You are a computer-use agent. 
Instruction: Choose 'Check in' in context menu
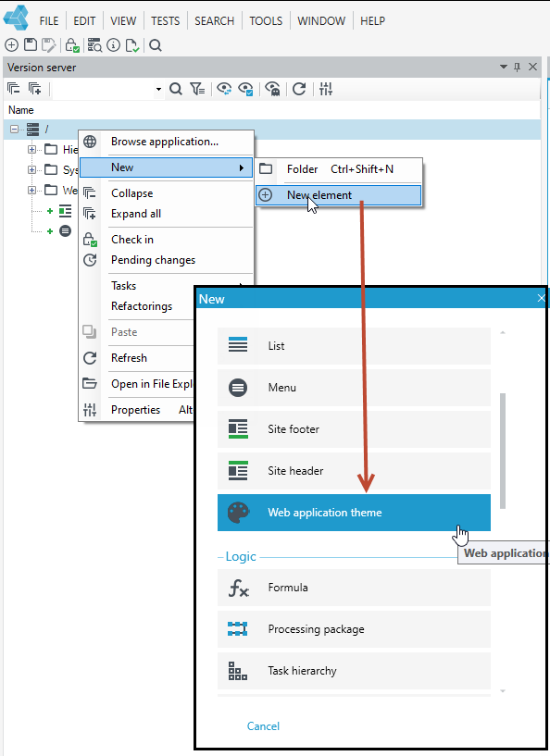click(167, 240)
